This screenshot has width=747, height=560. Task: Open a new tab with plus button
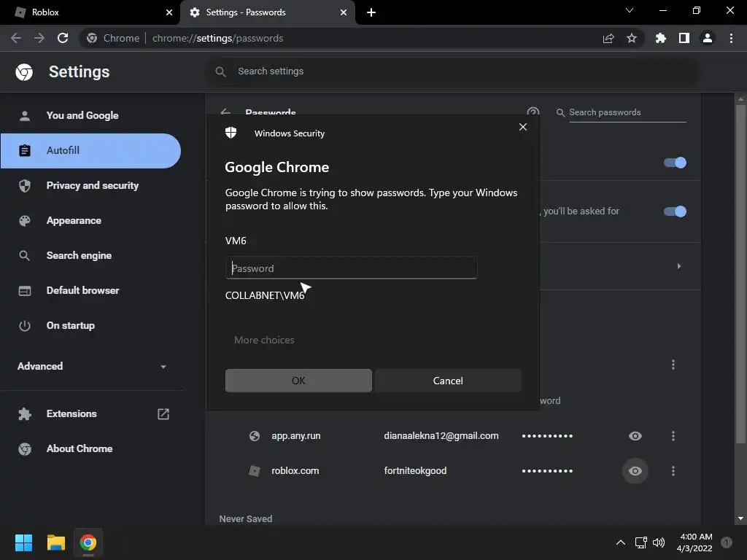[371, 12]
